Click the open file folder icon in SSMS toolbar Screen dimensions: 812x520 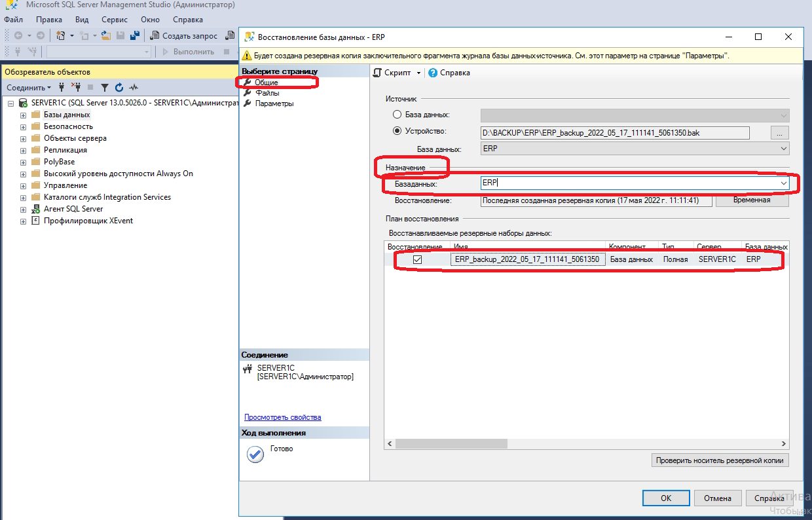(105, 35)
